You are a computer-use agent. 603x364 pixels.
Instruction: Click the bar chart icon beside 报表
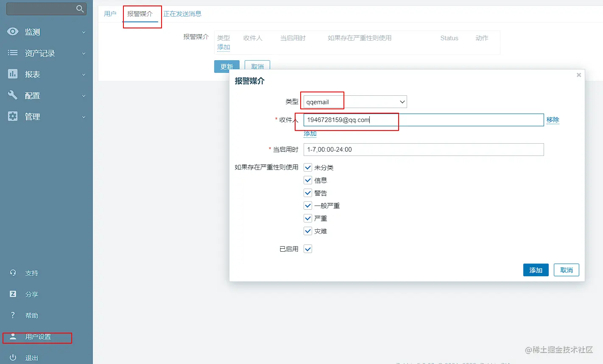tap(13, 74)
